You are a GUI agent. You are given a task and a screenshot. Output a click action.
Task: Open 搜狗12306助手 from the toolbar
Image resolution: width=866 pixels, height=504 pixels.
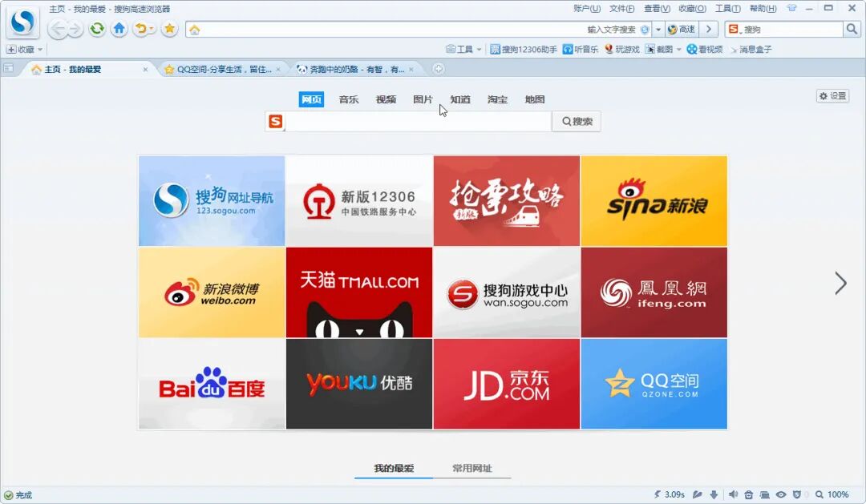click(523, 49)
